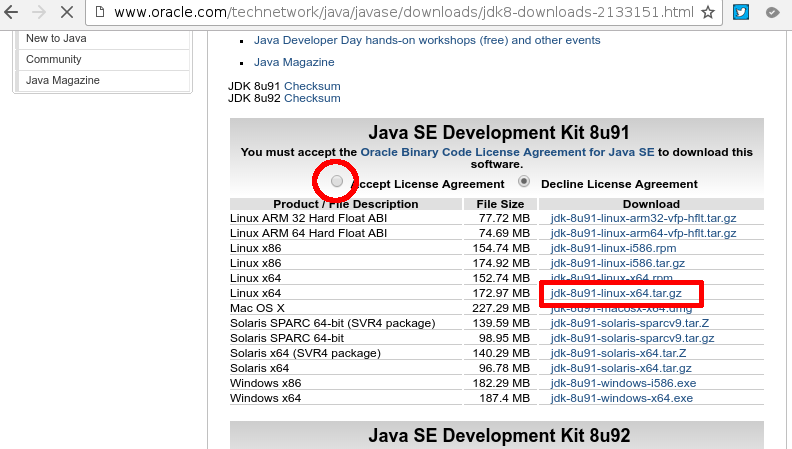792x449 pixels.
Task: Open JDK 8u92 Checksum link
Action: pyautogui.click(x=312, y=98)
